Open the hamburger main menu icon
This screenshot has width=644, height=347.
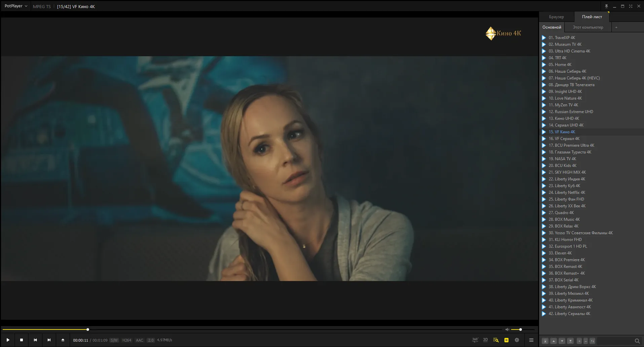click(x=531, y=340)
